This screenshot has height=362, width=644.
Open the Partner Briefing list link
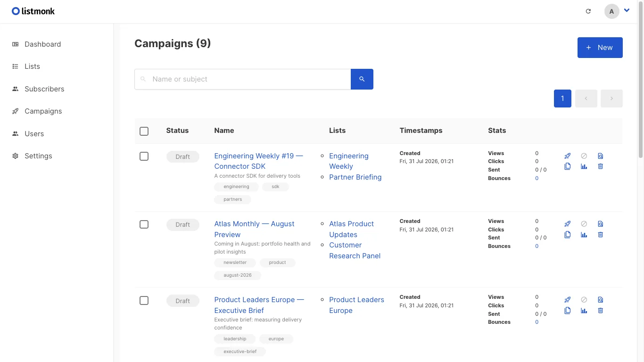(x=355, y=177)
